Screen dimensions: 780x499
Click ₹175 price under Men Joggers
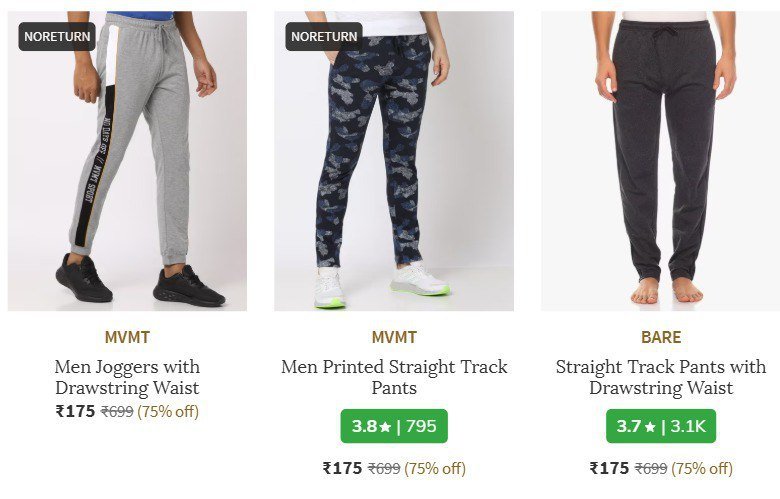tap(75, 411)
